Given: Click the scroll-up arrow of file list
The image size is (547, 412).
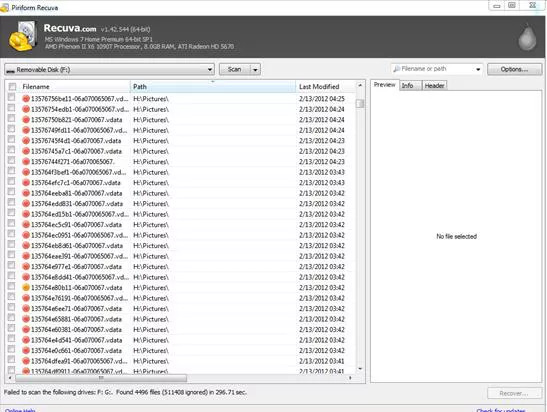Looking at the screenshot, I should pyautogui.click(x=360, y=85).
